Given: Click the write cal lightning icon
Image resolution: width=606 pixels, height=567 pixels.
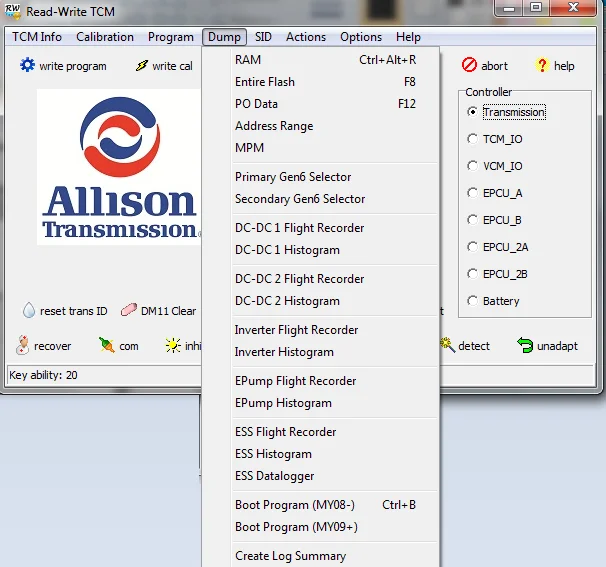Looking at the screenshot, I should [141, 65].
